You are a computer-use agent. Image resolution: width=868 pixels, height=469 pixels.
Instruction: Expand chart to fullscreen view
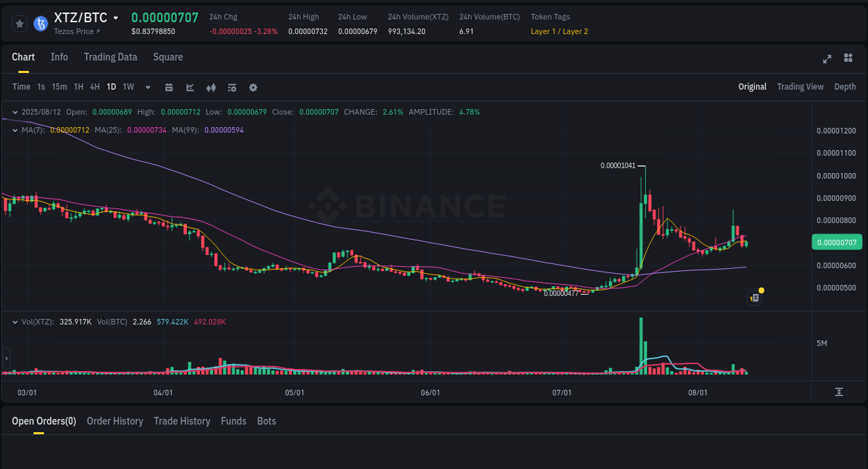pyautogui.click(x=826, y=59)
